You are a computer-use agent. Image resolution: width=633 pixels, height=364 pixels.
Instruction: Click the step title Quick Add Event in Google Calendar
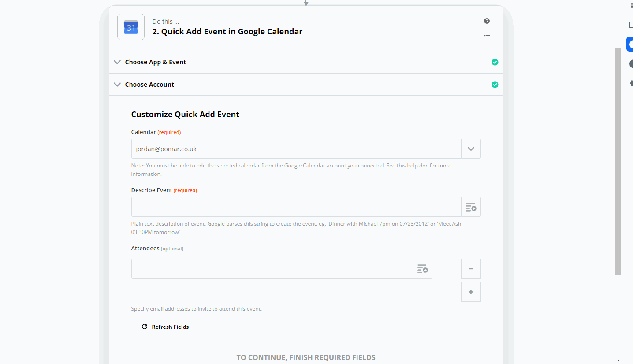pos(227,32)
